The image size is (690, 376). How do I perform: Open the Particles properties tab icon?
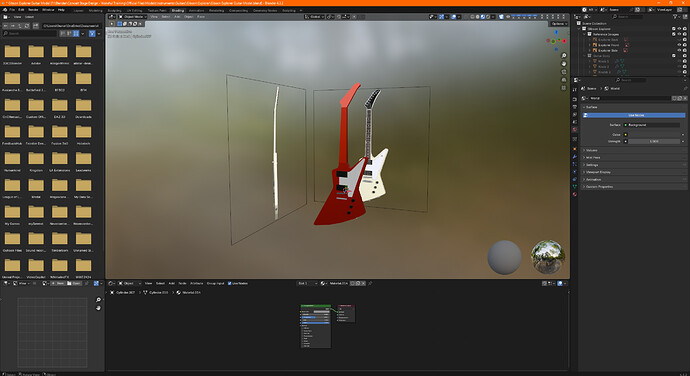pyautogui.click(x=575, y=164)
